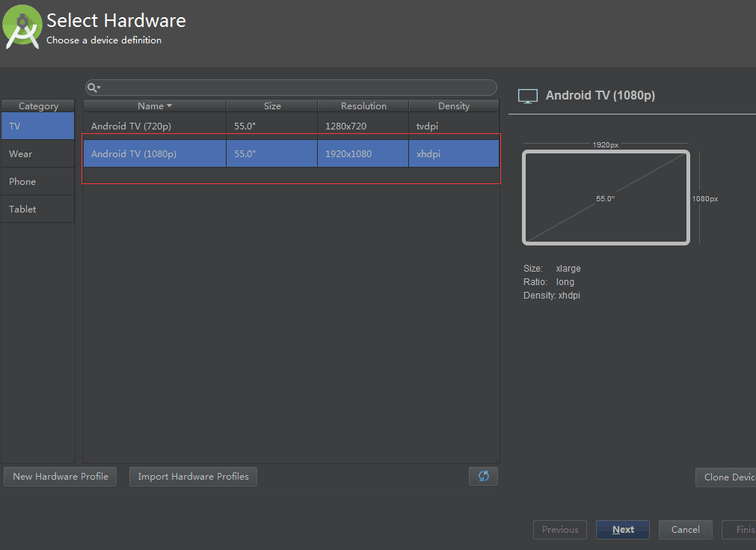
Task: Sort by the Resolution column header
Action: pos(363,106)
